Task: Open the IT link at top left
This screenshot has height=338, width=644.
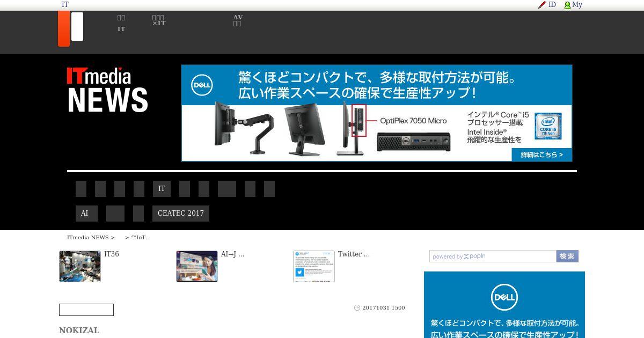Action: point(65,5)
